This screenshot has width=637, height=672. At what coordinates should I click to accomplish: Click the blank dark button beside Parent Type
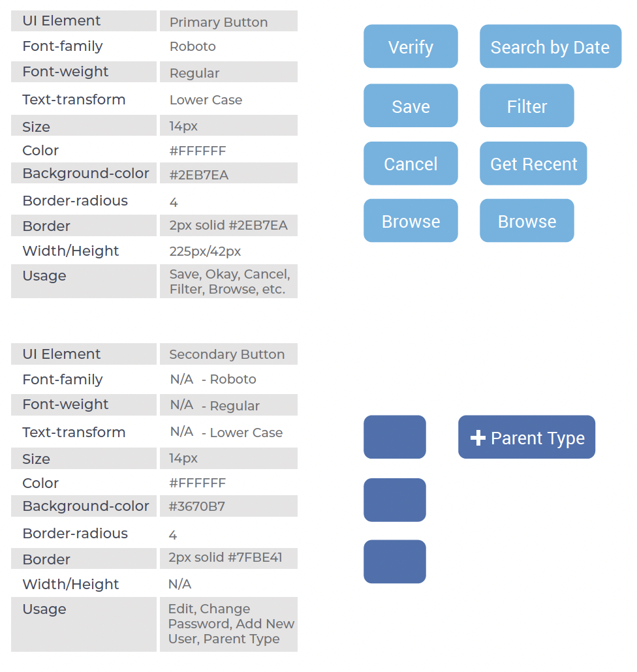[x=394, y=437]
